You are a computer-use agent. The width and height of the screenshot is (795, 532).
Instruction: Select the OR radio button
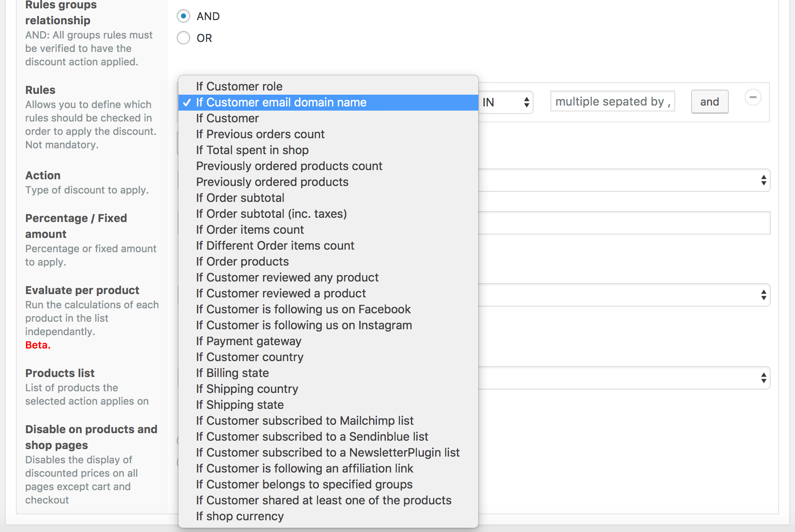click(183, 38)
